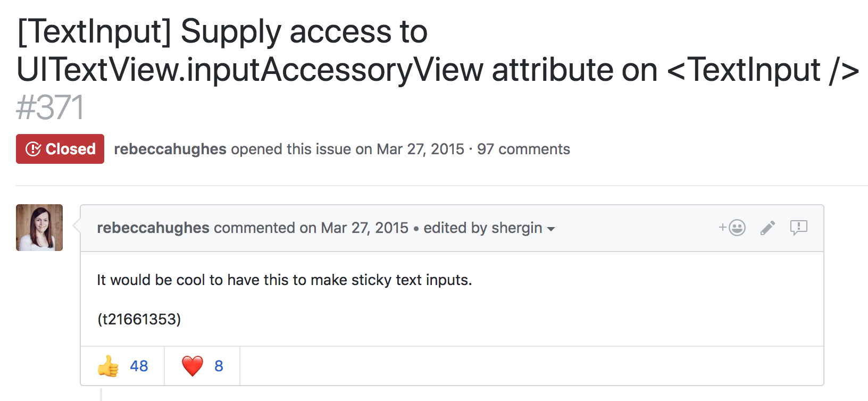Expand the caret arrow beside shergin
The width and height of the screenshot is (868, 401).
point(551,229)
